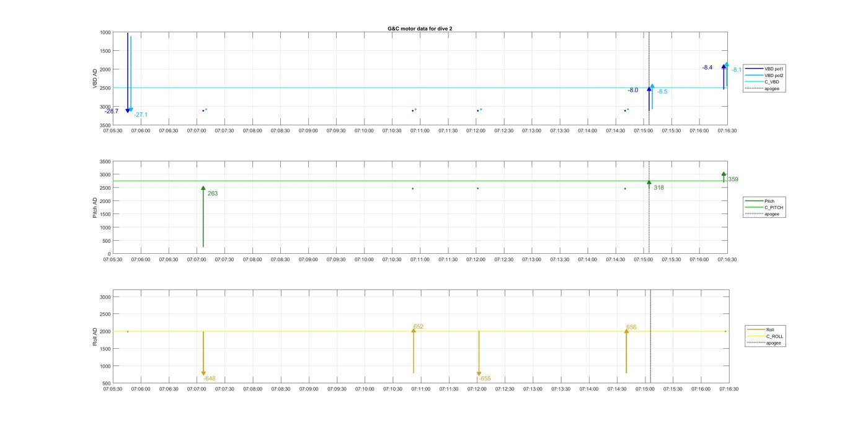Click '07:12:00' tick under the Pitch plot
This screenshot has width=868, height=430.
point(476,259)
